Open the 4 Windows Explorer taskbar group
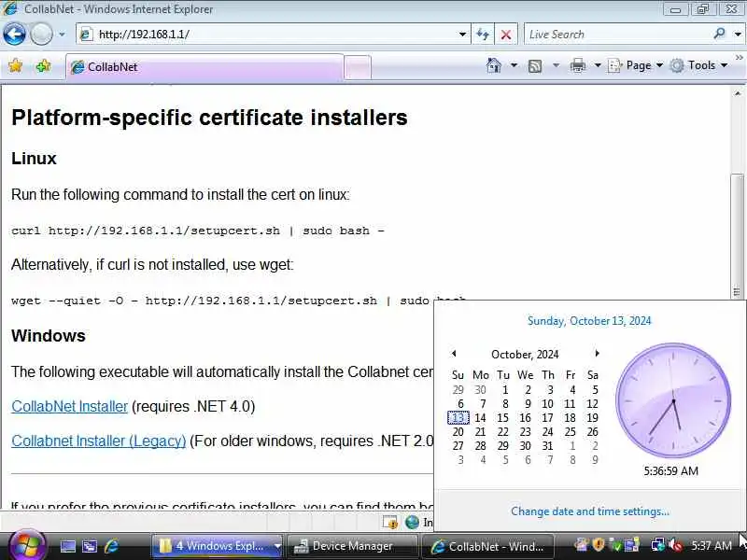This screenshot has height=560, width=747. (x=217, y=546)
